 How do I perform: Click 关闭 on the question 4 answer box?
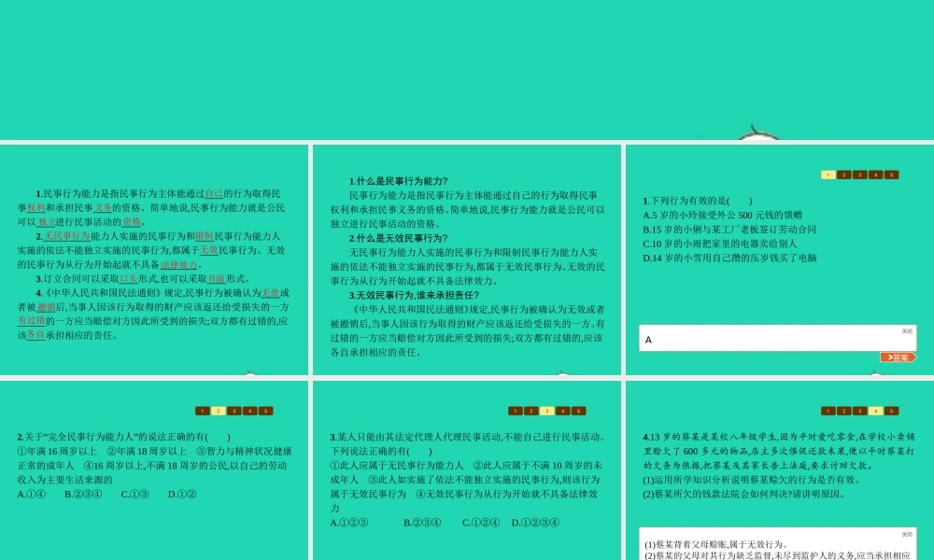click(x=907, y=535)
